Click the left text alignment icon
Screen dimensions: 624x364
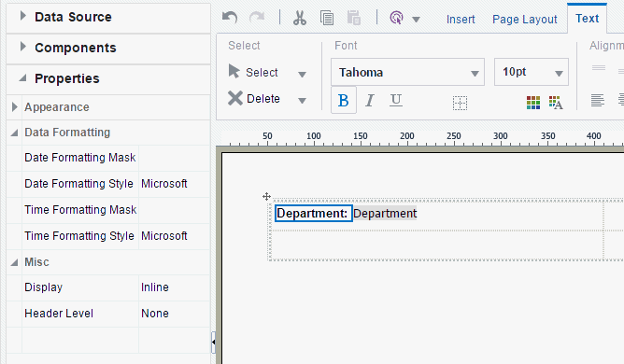(x=597, y=100)
